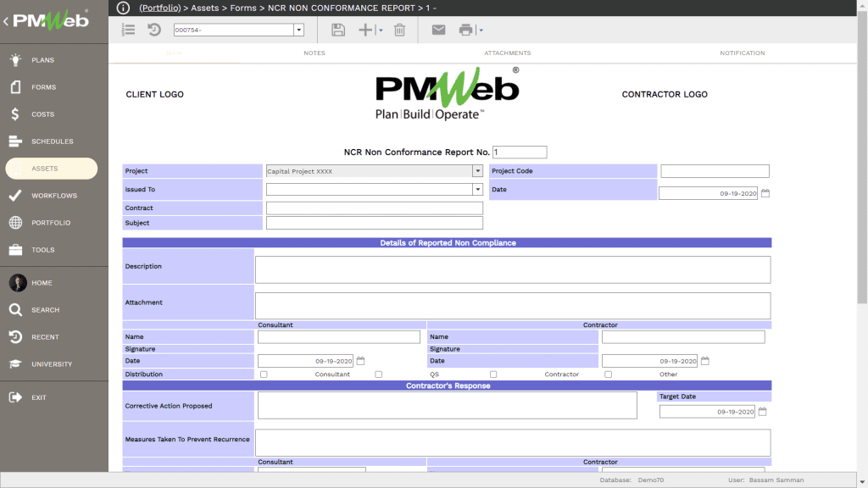The height and width of the screenshot is (488, 868).
Task: Switch to the Notes tab
Action: [314, 53]
